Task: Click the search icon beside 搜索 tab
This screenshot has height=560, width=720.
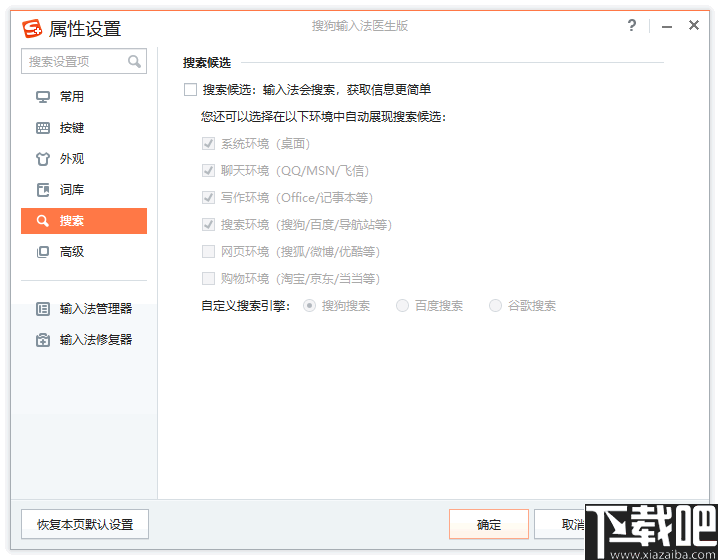Action: [43, 221]
